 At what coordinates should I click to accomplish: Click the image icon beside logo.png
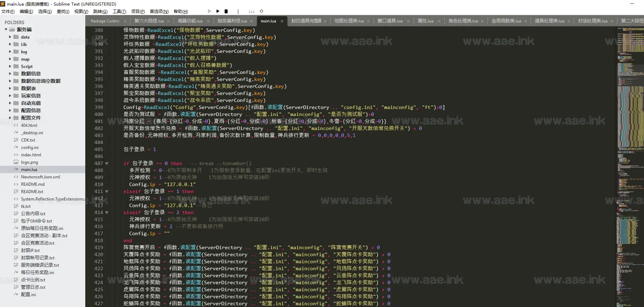pos(16,162)
